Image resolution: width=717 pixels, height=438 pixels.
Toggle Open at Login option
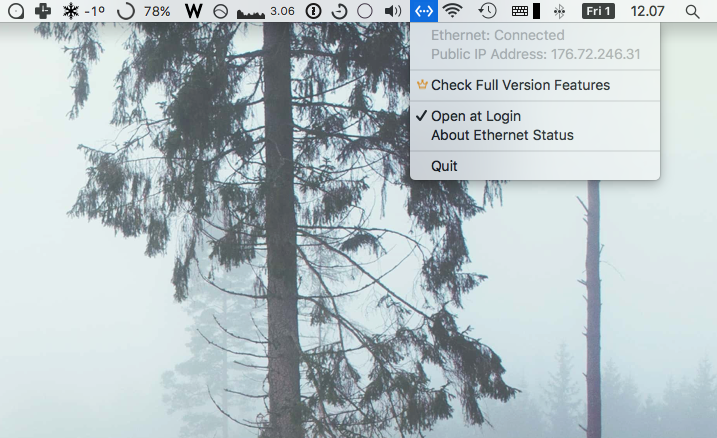[x=535, y=116]
